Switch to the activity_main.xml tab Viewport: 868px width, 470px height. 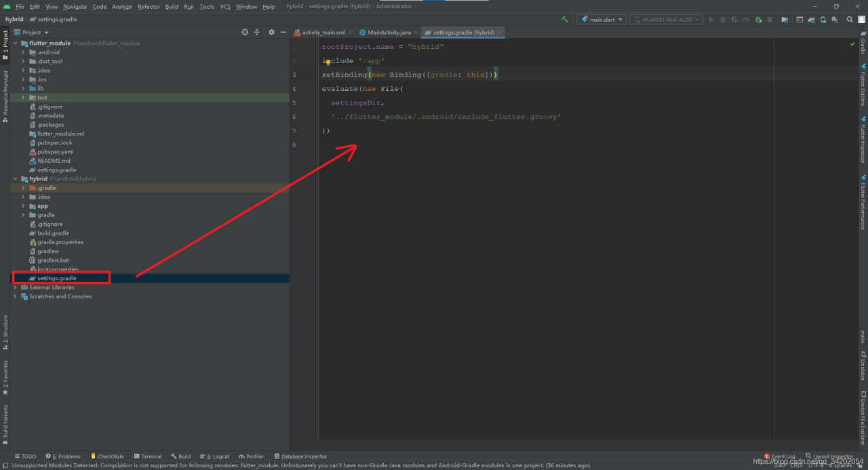tap(323, 32)
